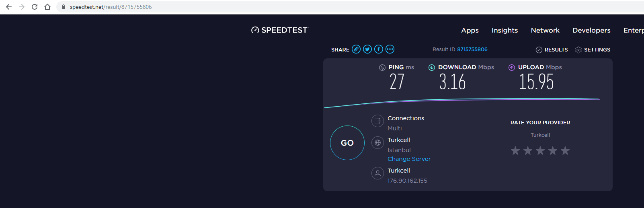Rate Turkcell one star

click(x=515, y=151)
